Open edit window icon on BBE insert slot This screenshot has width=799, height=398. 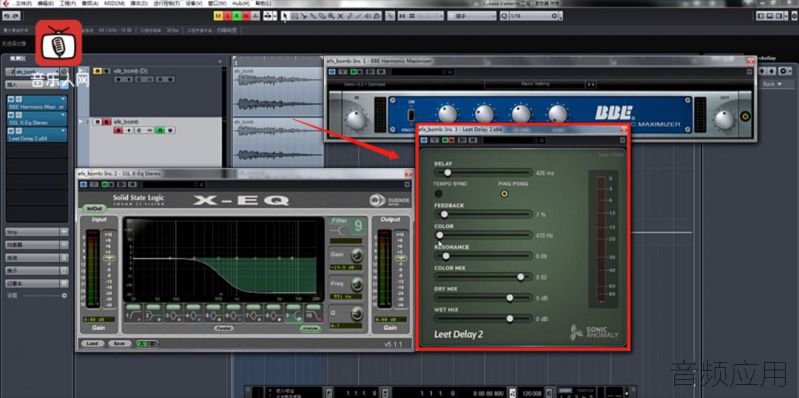[x=19, y=99]
